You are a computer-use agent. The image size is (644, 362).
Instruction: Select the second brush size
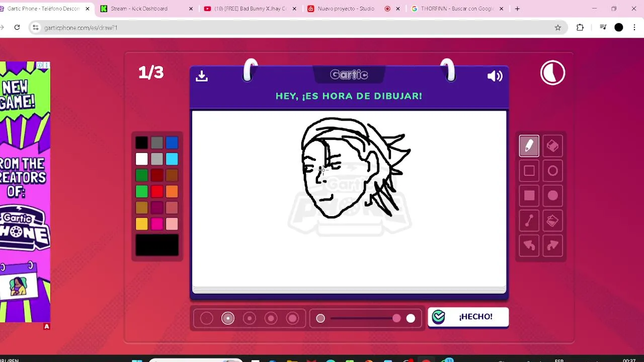coord(228,318)
